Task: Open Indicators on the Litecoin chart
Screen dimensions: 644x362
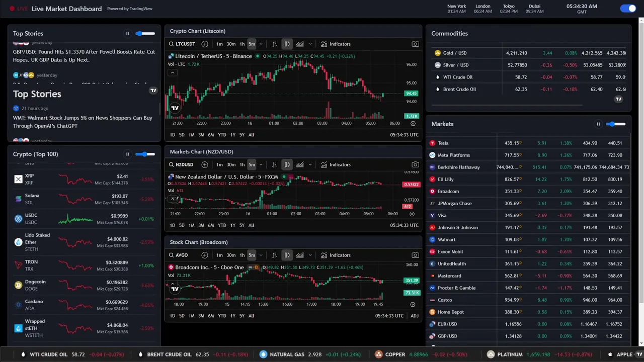Action: click(x=336, y=44)
